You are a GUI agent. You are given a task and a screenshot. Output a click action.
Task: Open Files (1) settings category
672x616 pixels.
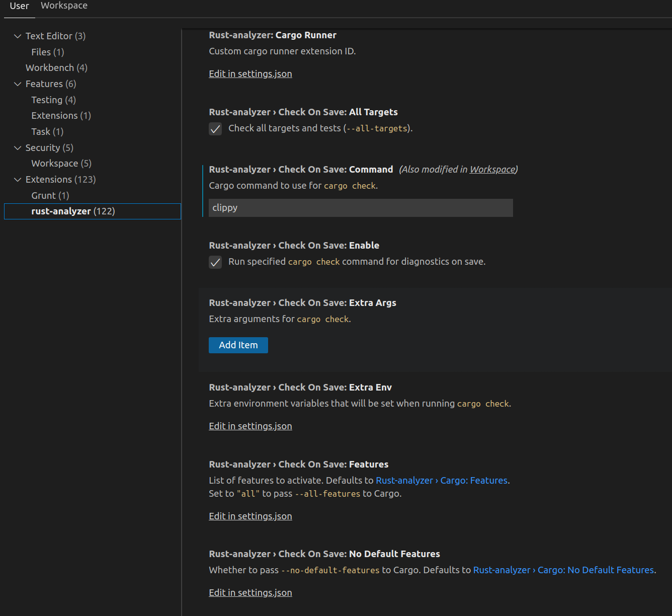pyautogui.click(x=48, y=52)
